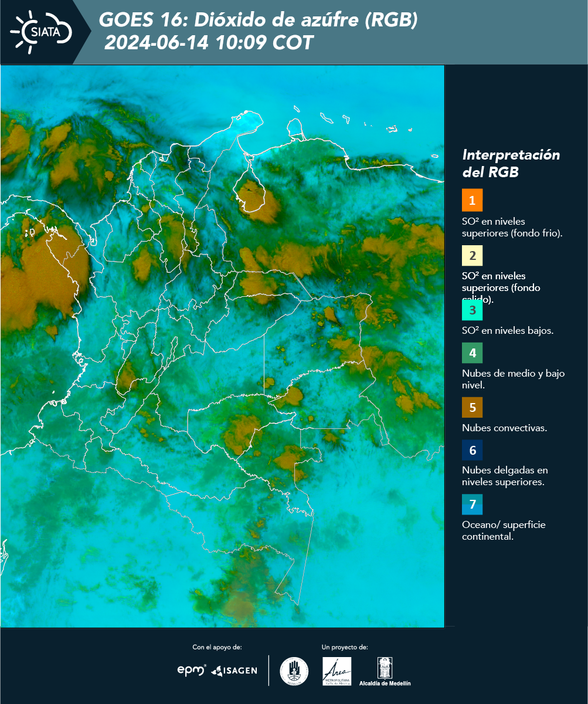Click the text 'Nubes convectivas.'
The width and height of the screenshot is (588, 704).
point(505,428)
